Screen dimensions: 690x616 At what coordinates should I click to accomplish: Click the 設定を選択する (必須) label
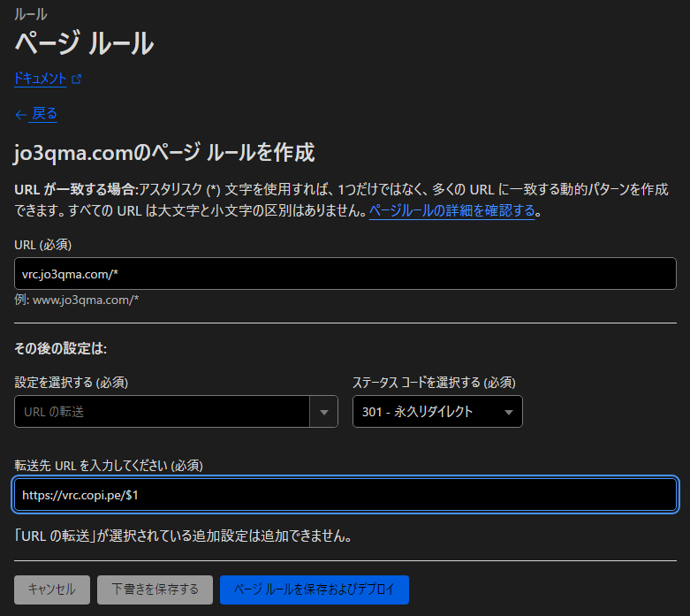[72, 382]
